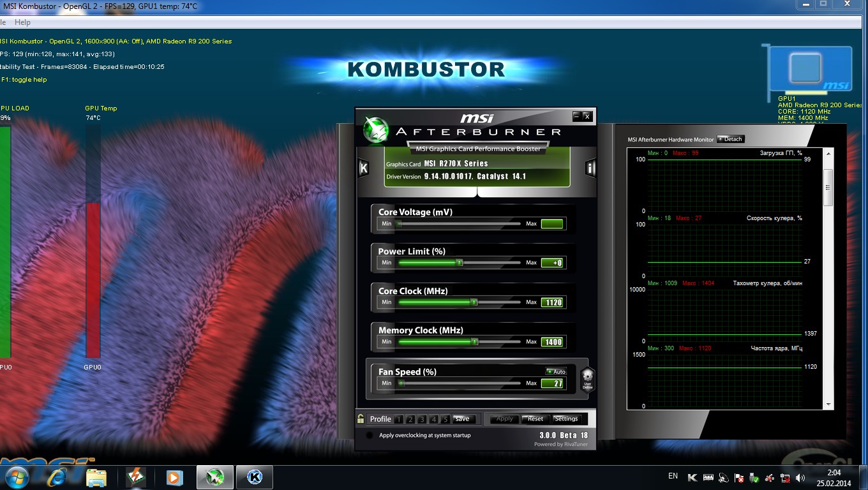Viewport: 868px width, 490px height.
Task: Click the 'Загрузка ГП, %' graph label
Action: [781, 153]
